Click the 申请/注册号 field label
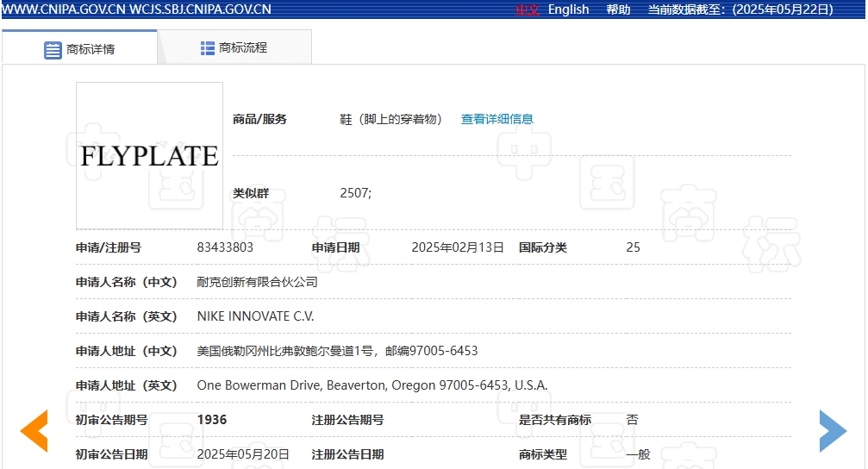Screen dimensions: 868x469 tap(109, 247)
